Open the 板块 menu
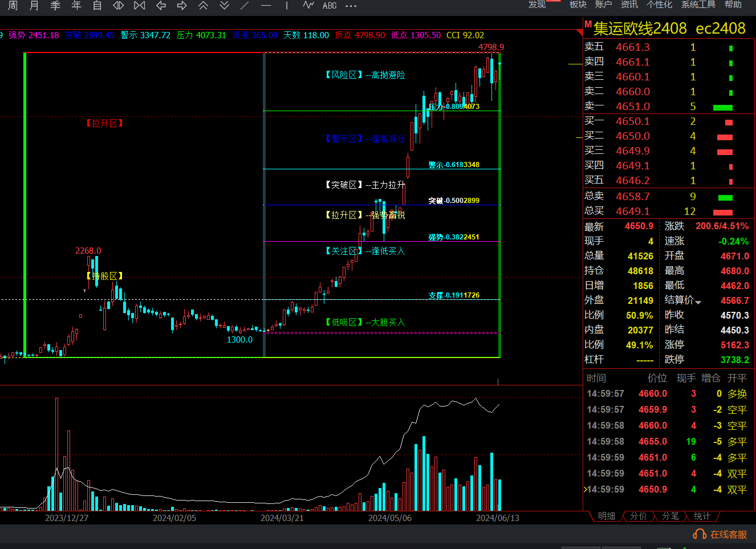Image resolution: width=756 pixels, height=549 pixels. (x=578, y=4)
